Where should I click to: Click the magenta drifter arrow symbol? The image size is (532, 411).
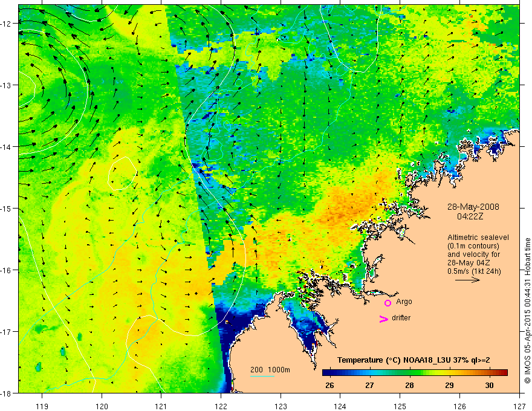click(x=383, y=319)
